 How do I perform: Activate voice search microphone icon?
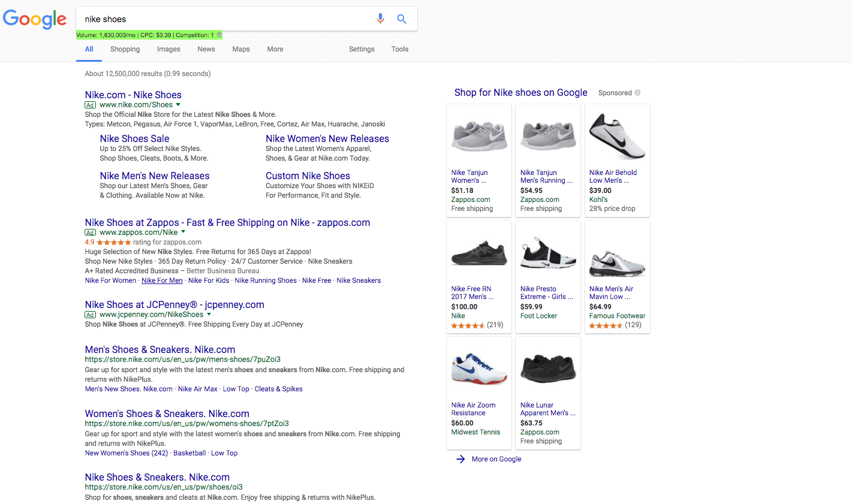[x=380, y=19]
